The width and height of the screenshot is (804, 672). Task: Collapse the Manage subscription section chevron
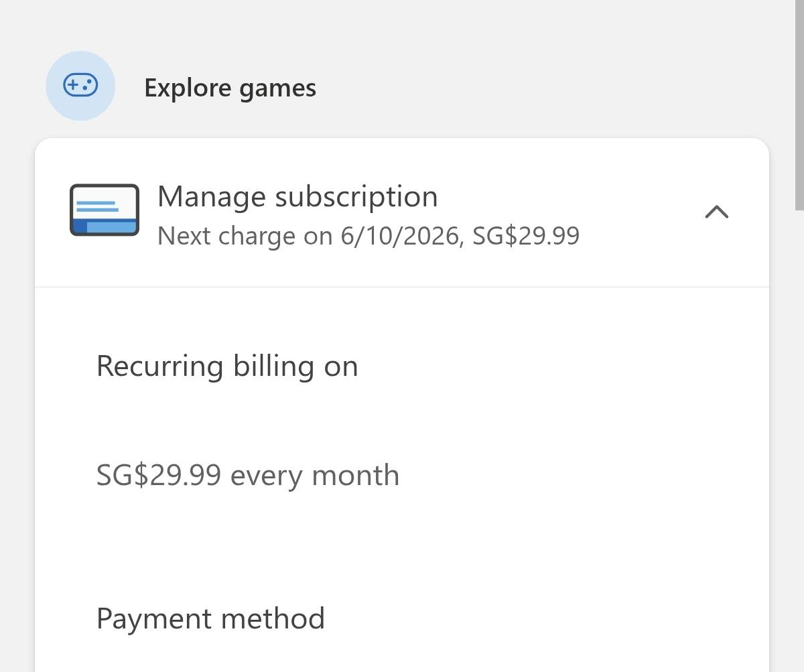[x=716, y=212]
